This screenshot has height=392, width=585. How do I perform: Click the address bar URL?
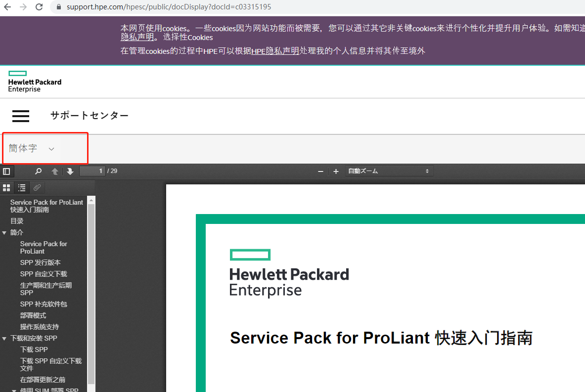169,7
